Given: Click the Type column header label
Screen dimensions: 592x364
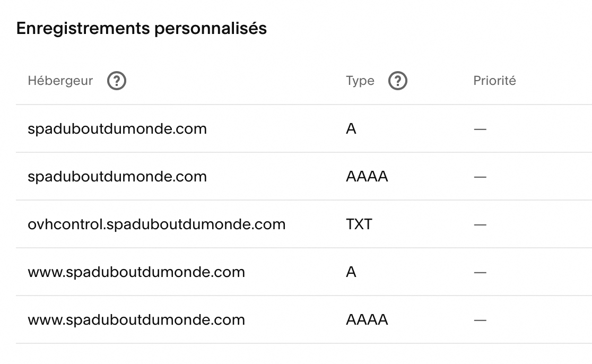Looking at the screenshot, I should coord(360,81).
